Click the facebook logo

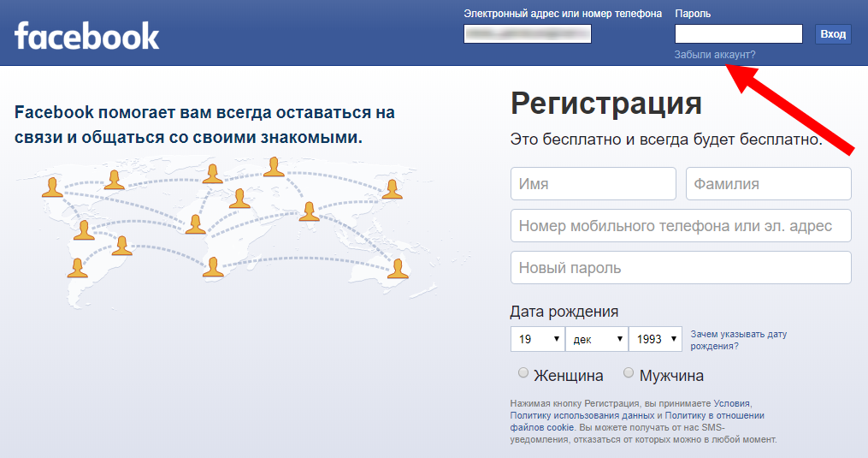point(87,36)
